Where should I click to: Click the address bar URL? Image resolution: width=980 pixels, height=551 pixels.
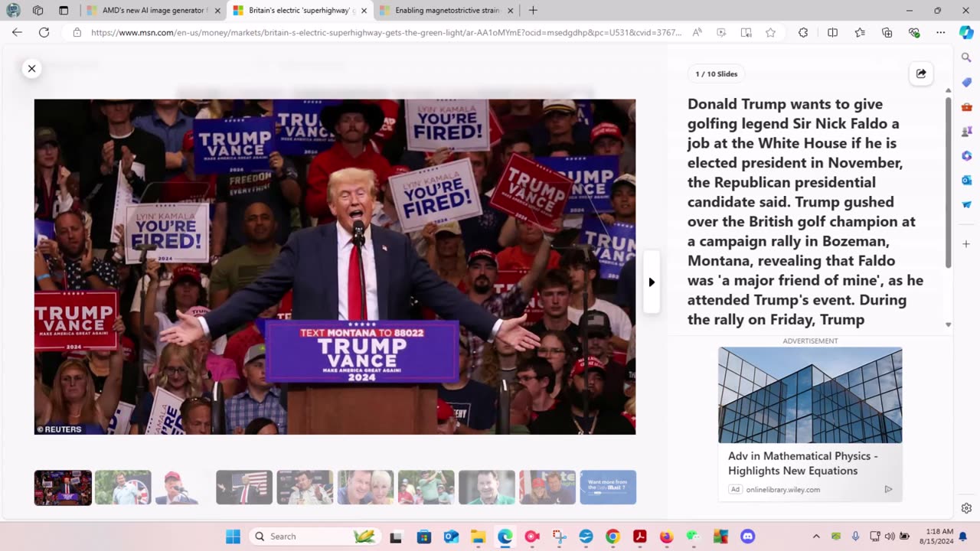click(x=386, y=32)
